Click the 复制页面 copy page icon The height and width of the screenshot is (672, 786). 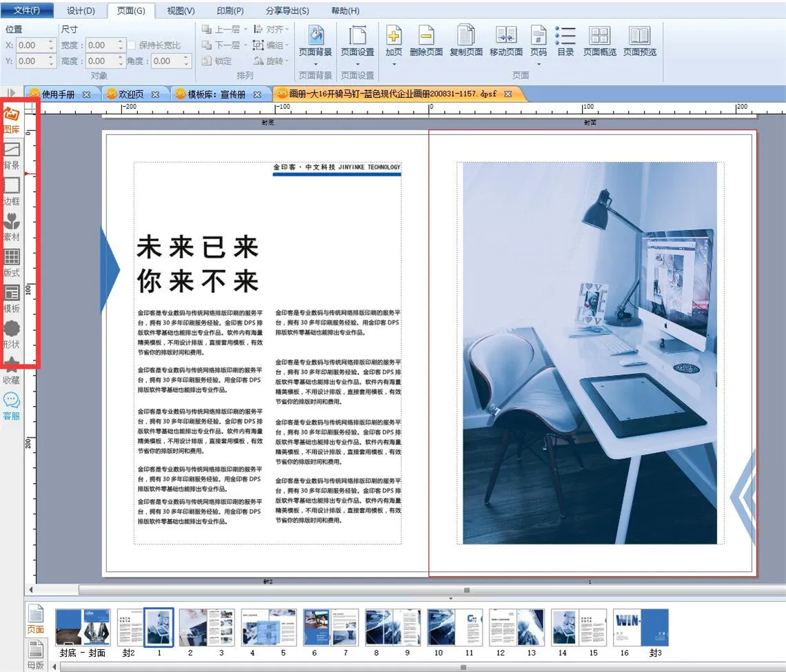tap(465, 36)
